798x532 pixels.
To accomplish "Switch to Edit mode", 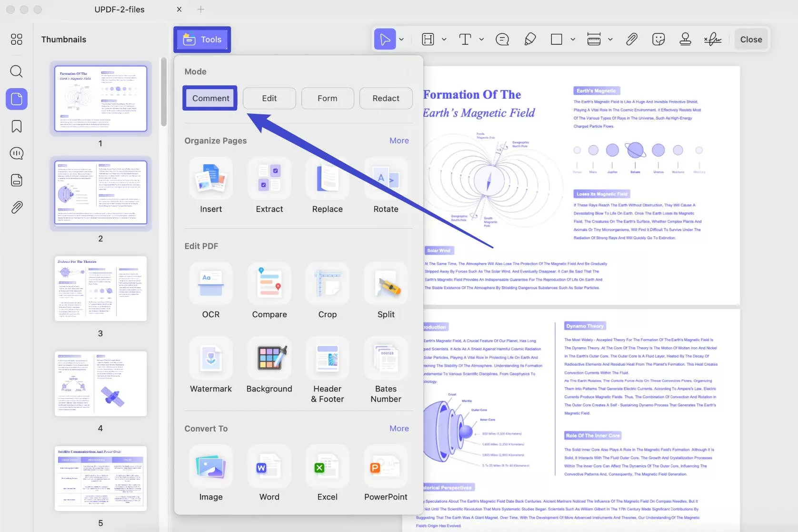I will [269, 98].
